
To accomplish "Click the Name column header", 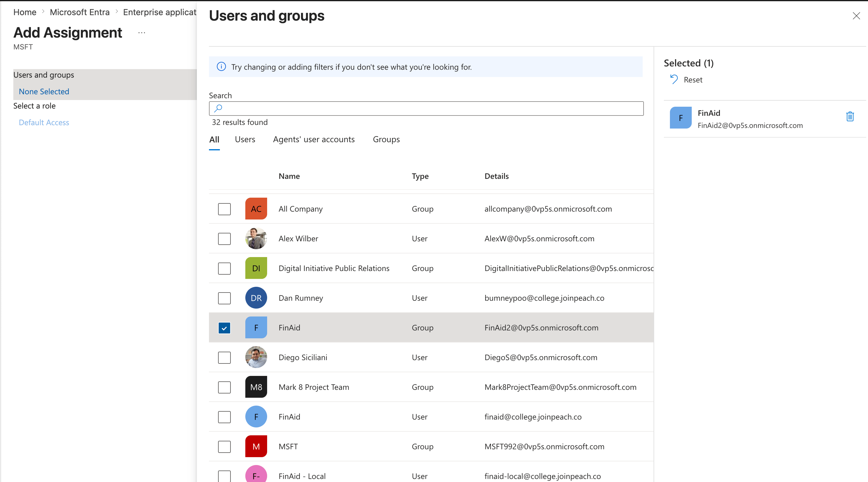I will click(x=289, y=176).
